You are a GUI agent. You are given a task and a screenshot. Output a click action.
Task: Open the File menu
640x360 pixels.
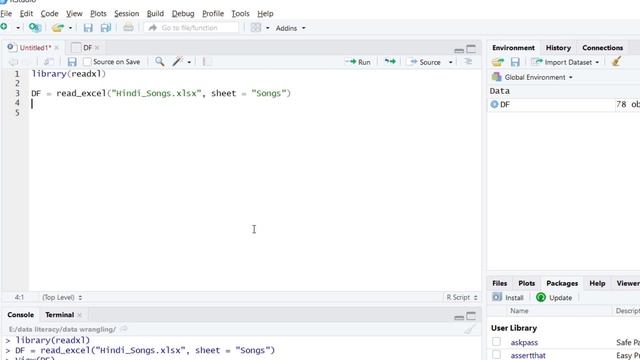coord(6,13)
